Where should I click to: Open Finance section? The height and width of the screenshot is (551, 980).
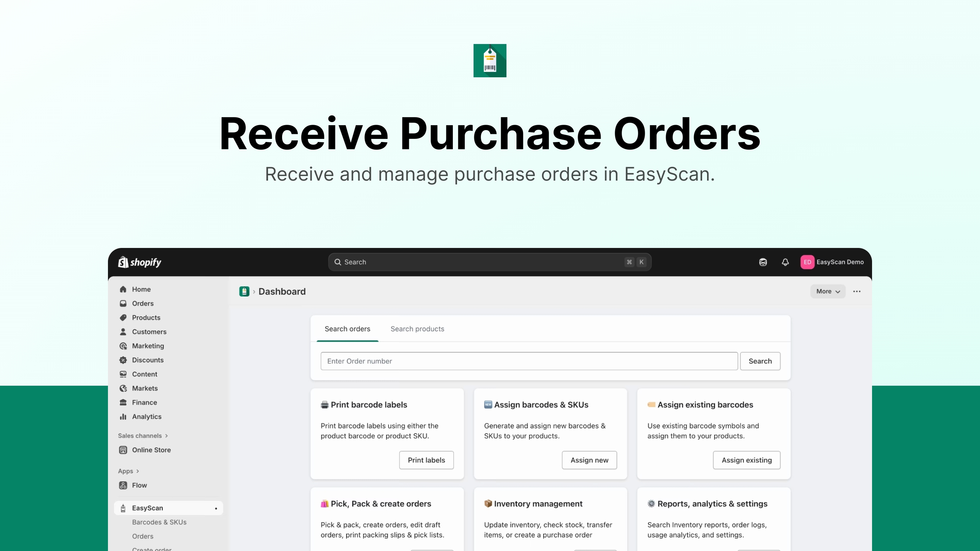(144, 403)
